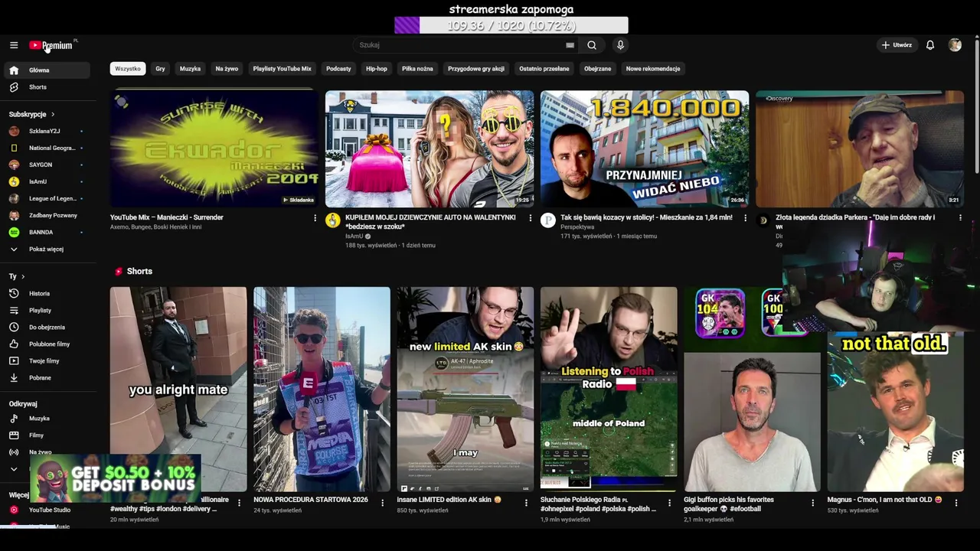Click the Utwórz create button

(897, 45)
